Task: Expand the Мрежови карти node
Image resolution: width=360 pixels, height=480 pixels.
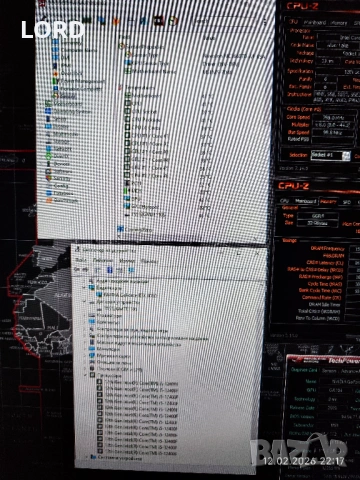Action: coord(85,356)
